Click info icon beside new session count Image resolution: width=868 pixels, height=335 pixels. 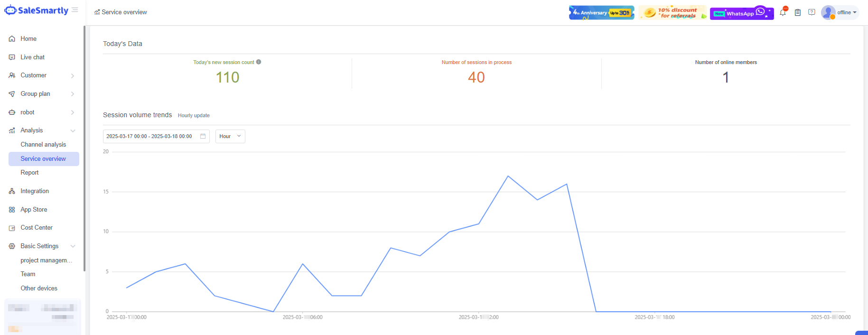pyautogui.click(x=259, y=62)
